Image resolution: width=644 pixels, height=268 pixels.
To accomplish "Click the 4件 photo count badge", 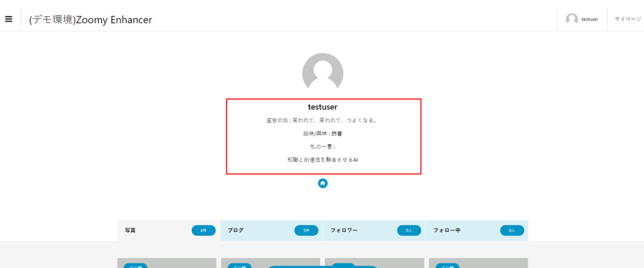I will pyautogui.click(x=203, y=230).
